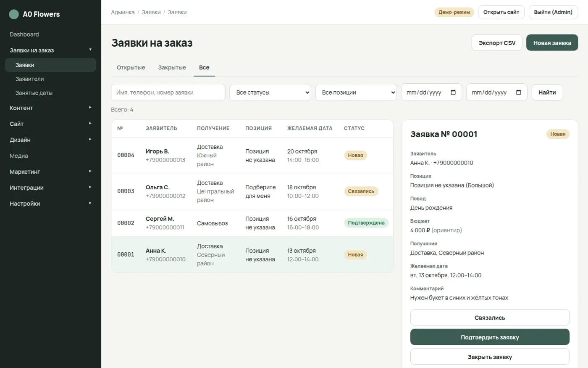
Task: Click Закрыть заявку button
Action: (490, 357)
